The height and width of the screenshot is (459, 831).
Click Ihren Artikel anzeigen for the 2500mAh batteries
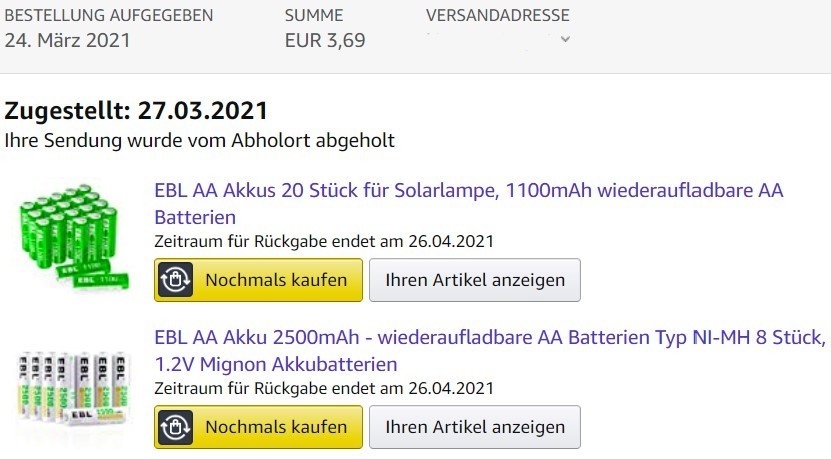tap(474, 427)
